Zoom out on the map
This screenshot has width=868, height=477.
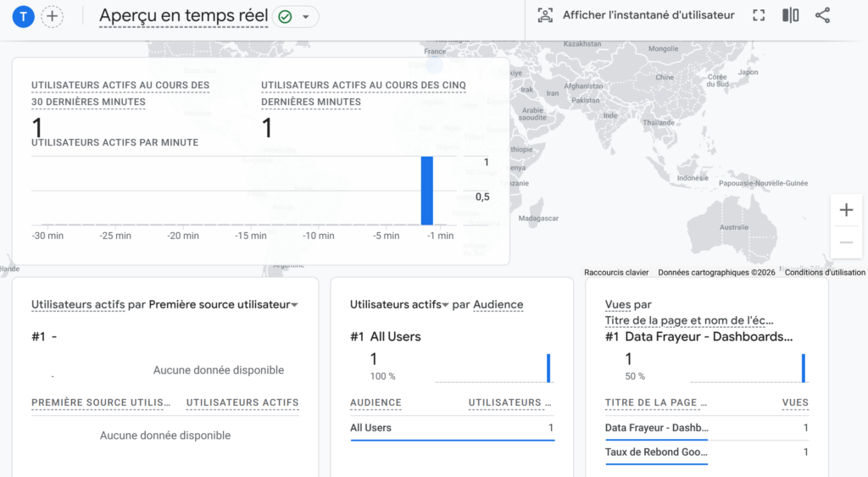[845, 242]
